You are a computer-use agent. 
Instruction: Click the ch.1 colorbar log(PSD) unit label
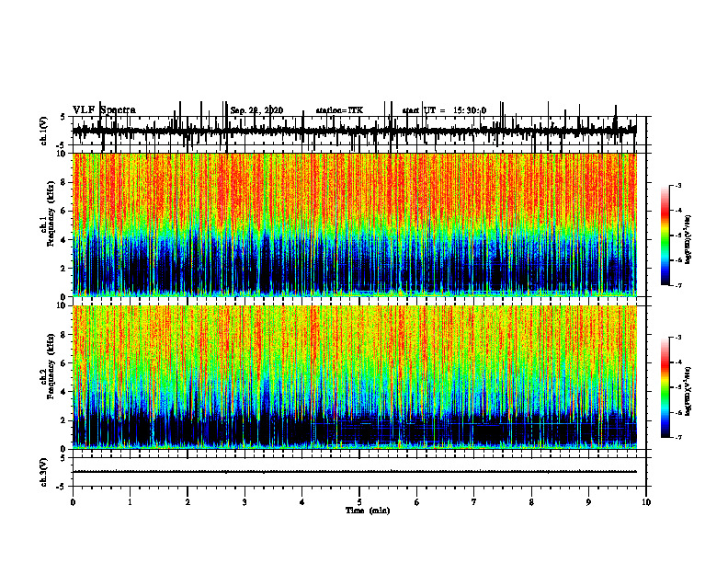688,240
